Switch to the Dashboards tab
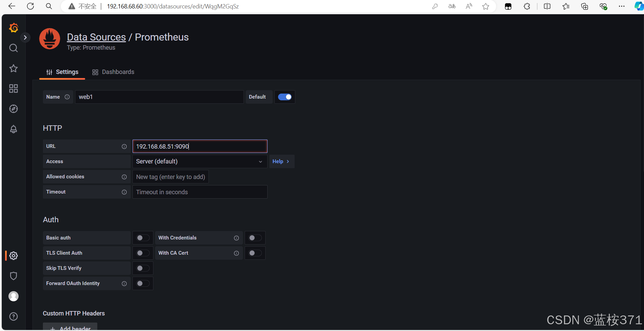The height and width of the screenshot is (331, 644). click(x=113, y=72)
